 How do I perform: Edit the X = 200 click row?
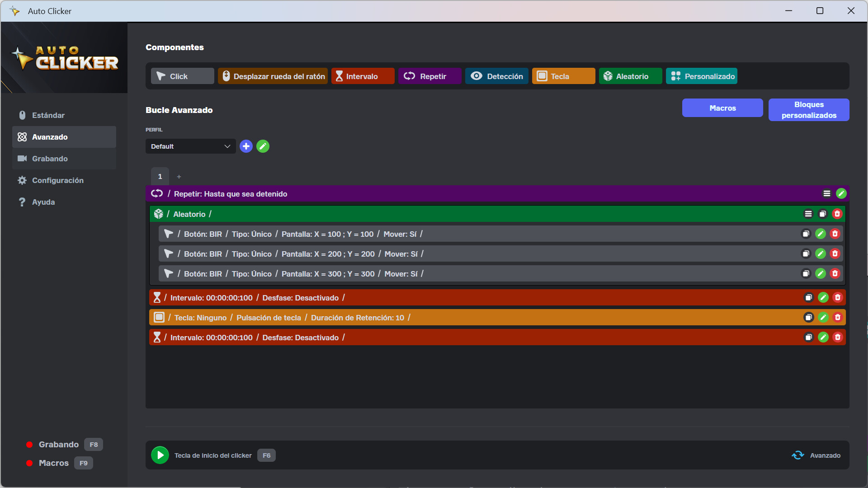(x=821, y=254)
